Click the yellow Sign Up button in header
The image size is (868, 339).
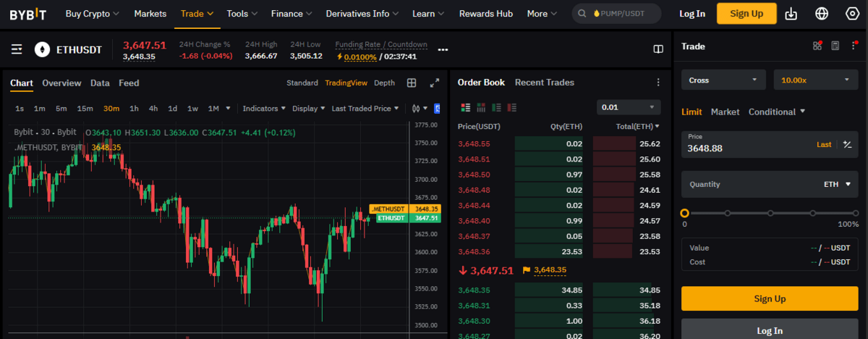[x=746, y=14]
